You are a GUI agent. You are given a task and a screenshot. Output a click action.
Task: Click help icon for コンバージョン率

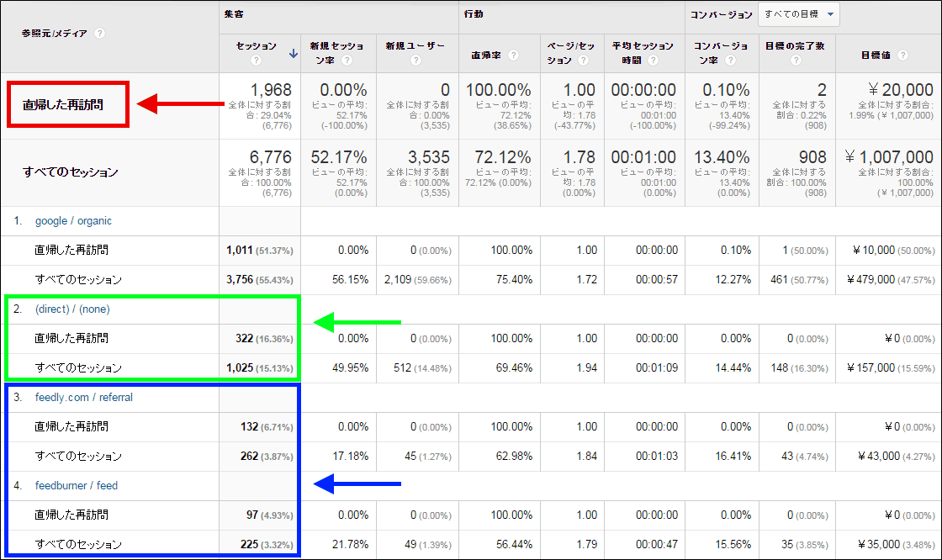coord(731,61)
